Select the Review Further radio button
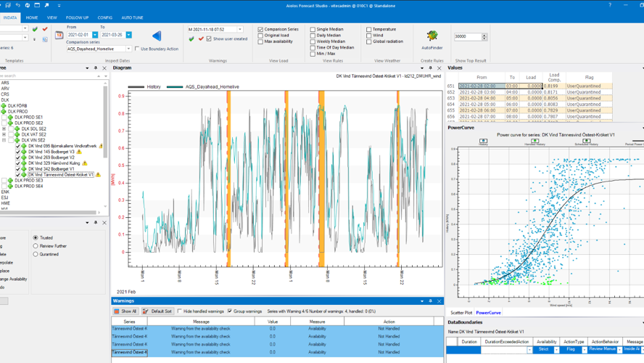 coord(36,246)
